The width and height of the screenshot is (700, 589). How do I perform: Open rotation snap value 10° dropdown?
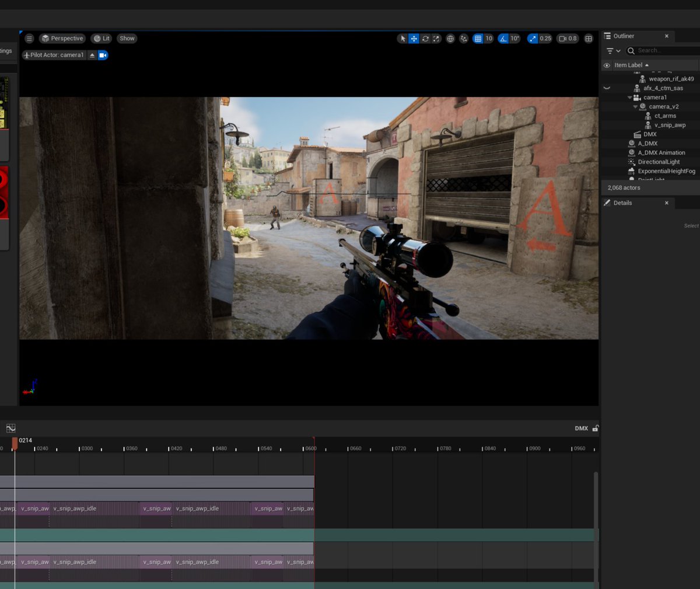pos(514,39)
